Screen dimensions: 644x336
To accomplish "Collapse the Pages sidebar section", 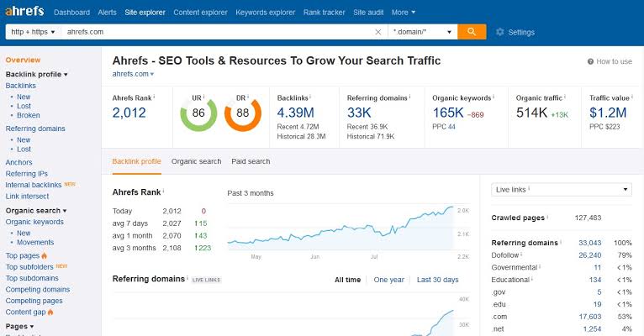I will [19, 327].
